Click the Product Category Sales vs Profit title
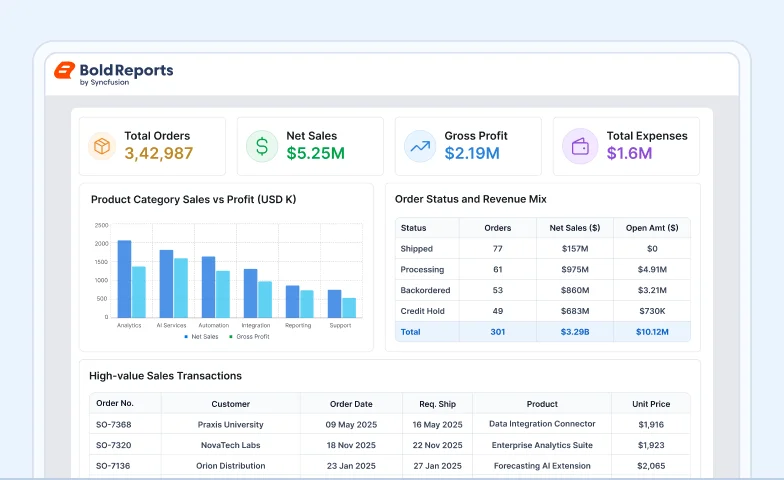This screenshot has height=480, width=784. [194, 200]
